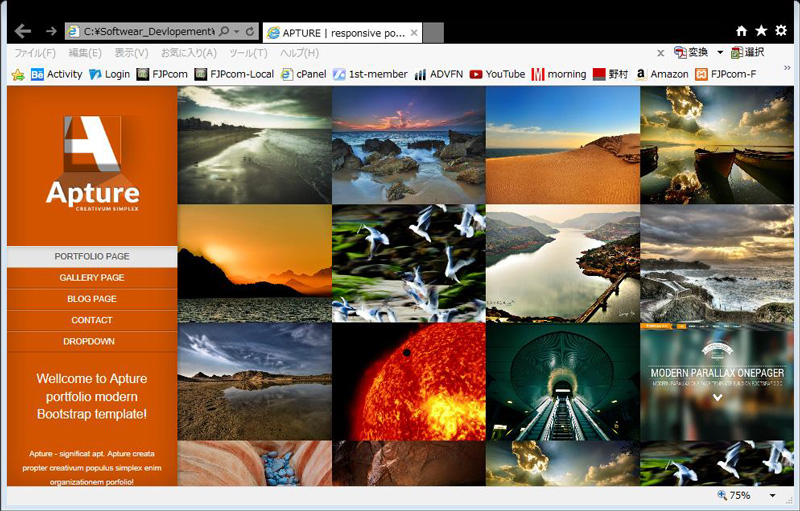Open the お気に入り(A) menu
800x511 pixels.
tap(189, 53)
